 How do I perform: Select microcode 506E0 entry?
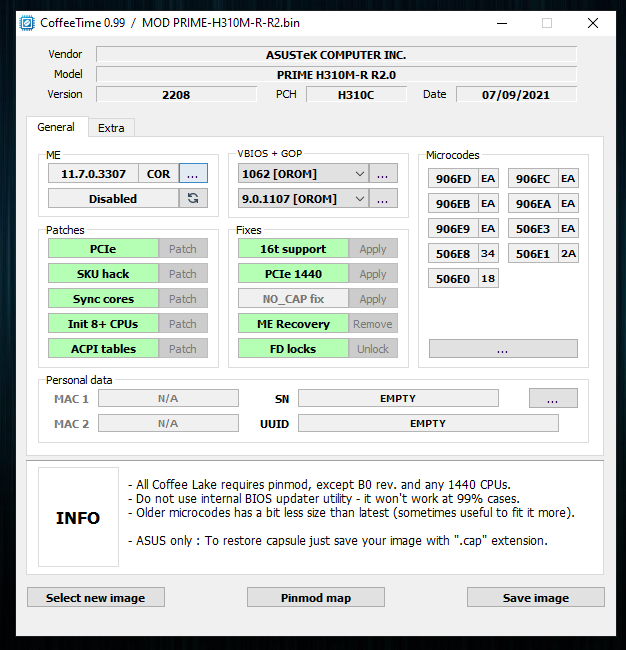[x=454, y=278]
